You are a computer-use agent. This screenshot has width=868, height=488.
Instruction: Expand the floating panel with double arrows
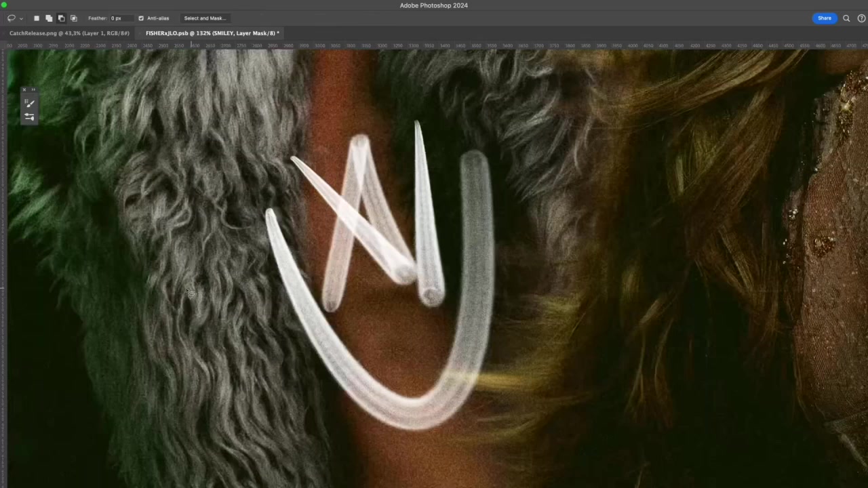tap(33, 89)
